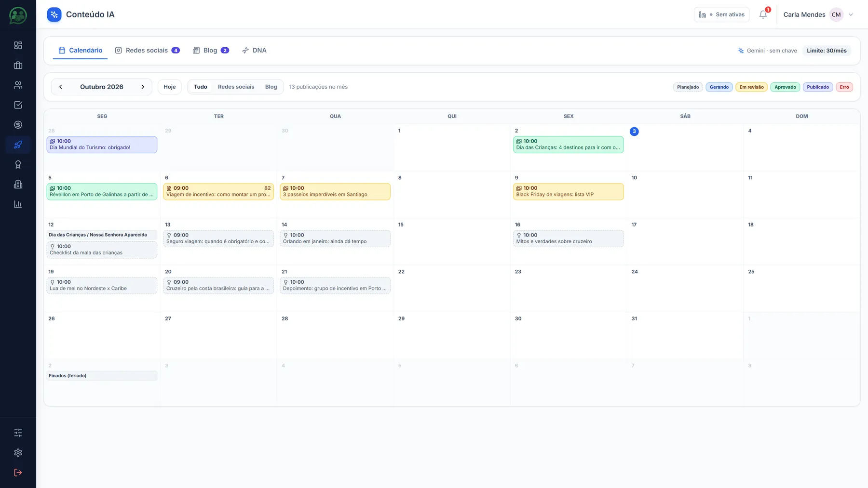Open the award ribbon icon in sidebar
The width and height of the screenshot is (868, 488).
point(18,164)
